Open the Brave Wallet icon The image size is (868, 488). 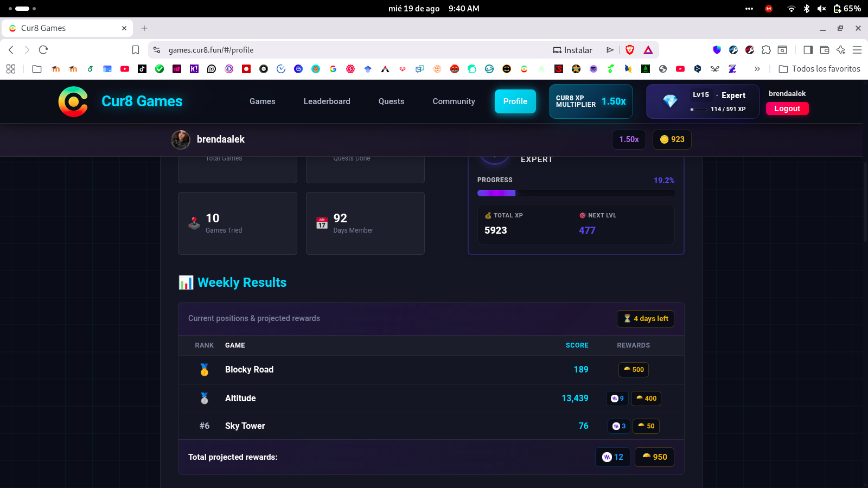point(825,50)
